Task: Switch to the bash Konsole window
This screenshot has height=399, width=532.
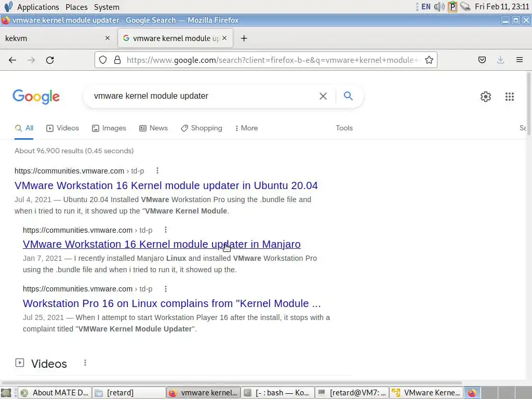Action: [277, 393]
